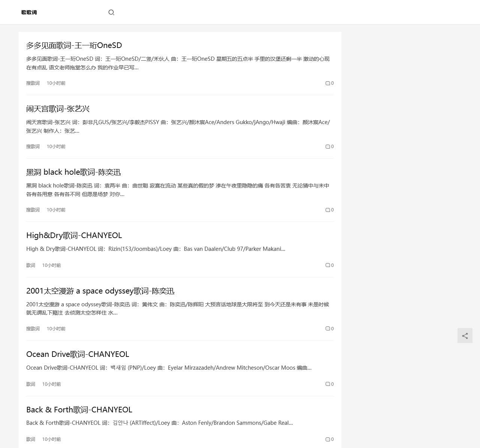Open Back & Forth歌词-CHANYEOL article title
This screenshot has width=480, height=448.
[79, 410]
